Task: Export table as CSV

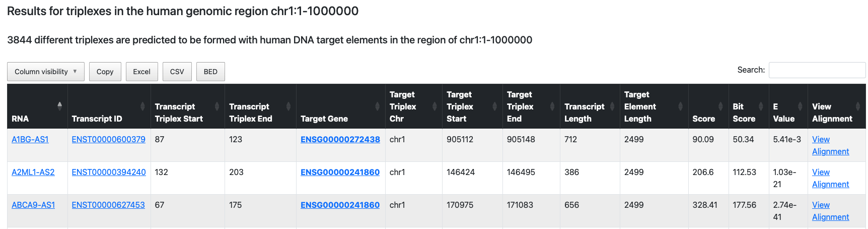Action: (x=177, y=72)
